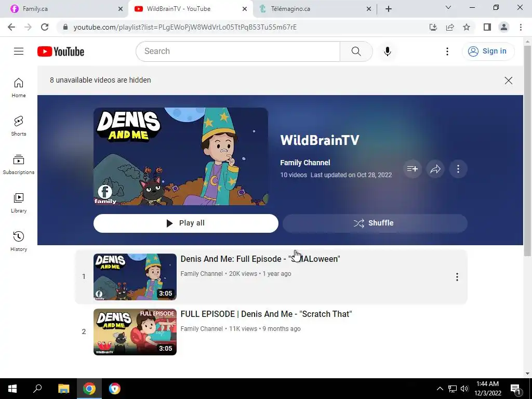Open video titled Denis And Me SCAREALoween
The width and height of the screenshot is (532, 399).
(x=260, y=259)
